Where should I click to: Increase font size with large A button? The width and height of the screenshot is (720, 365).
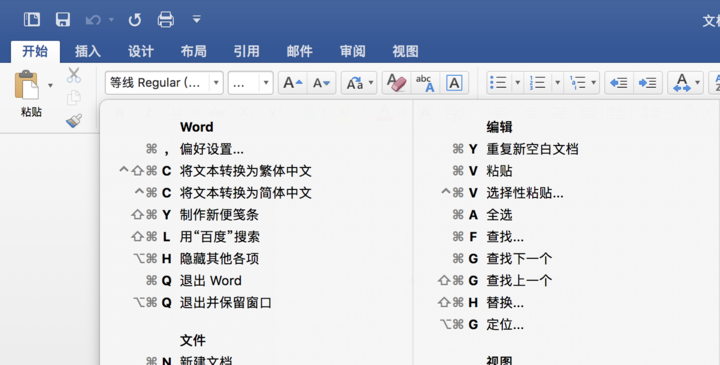[x=292, y=83]
